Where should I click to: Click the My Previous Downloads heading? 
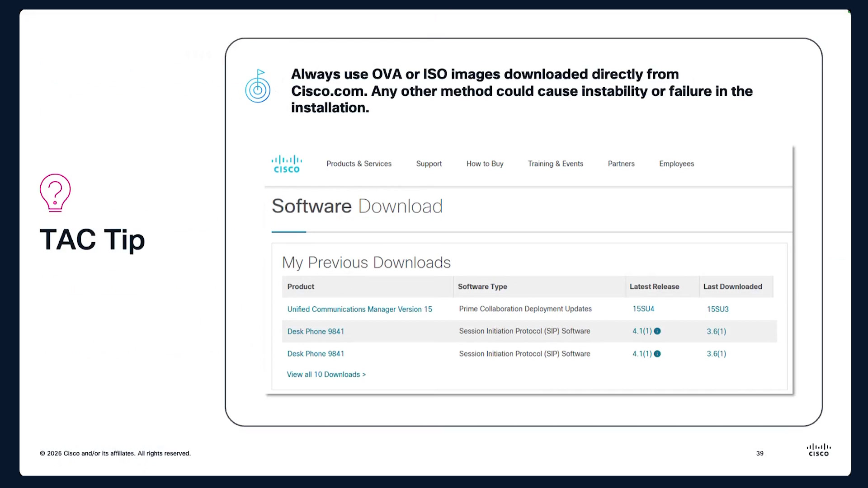coord(366,263)
